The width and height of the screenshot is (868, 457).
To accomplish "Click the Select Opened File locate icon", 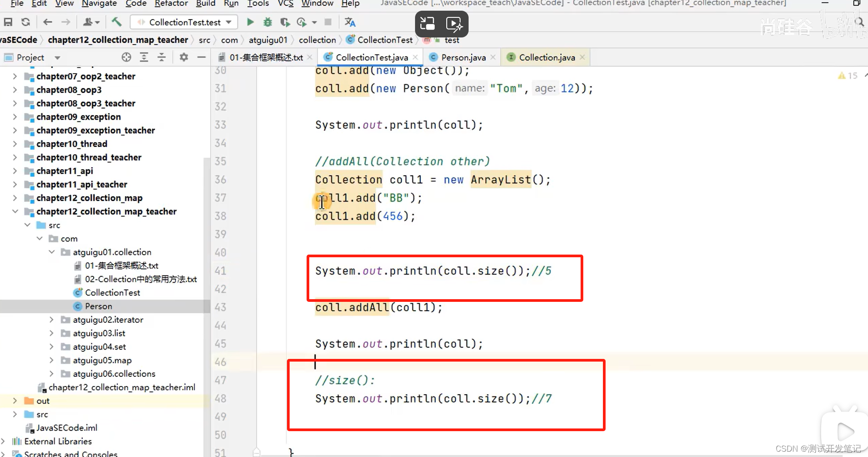I will [126, 57].
